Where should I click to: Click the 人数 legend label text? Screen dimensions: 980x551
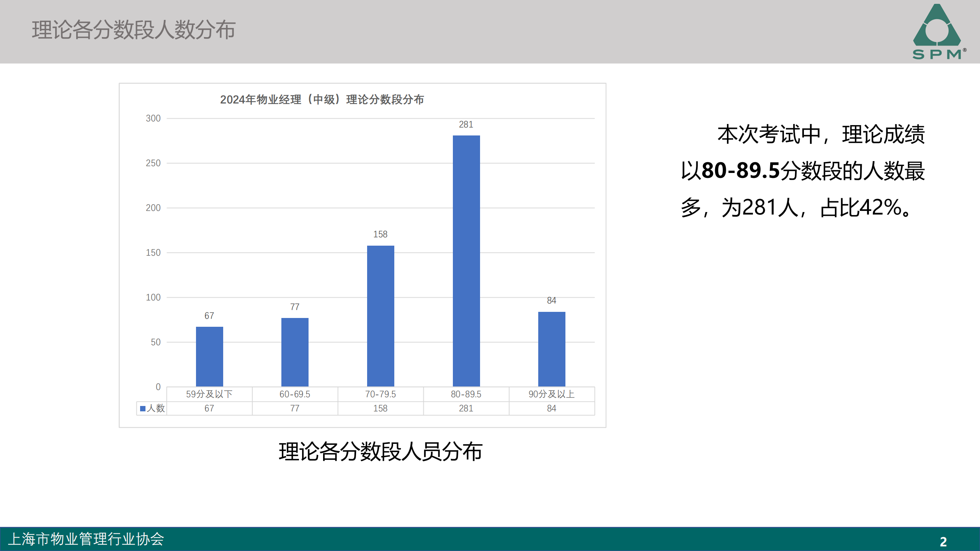(x=156, y=408)
